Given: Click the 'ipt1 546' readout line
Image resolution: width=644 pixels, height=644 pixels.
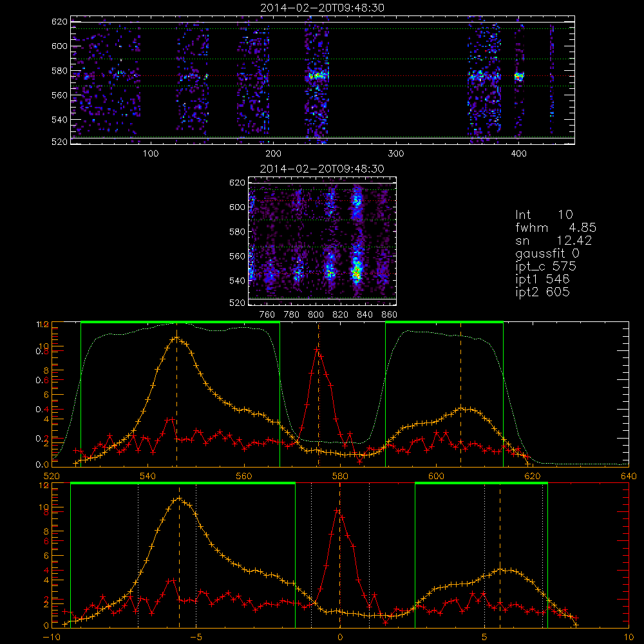Looking at the screenshot, I should (542, 279).
